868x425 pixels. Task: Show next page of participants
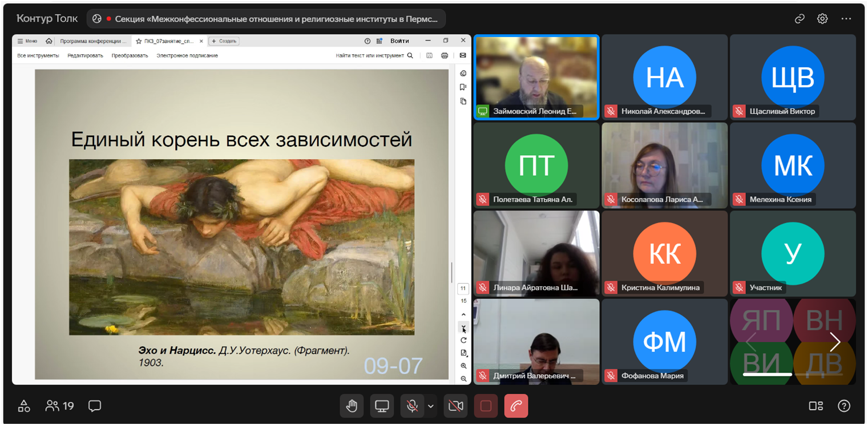[x=835, y=342]
